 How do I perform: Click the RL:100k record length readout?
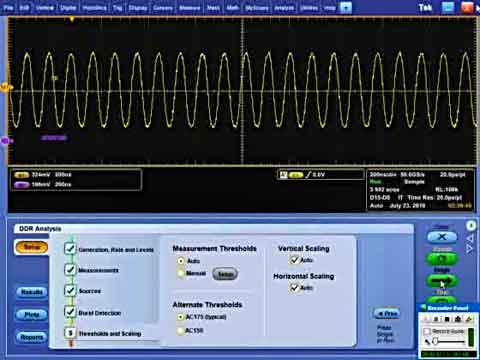click(447, 190)
